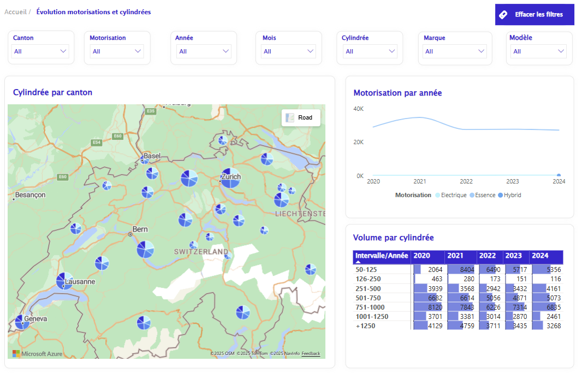Click the Electrique legend color swatch
Screen dimensions: 588x373
pyautogui.click(x=437, y=195)
